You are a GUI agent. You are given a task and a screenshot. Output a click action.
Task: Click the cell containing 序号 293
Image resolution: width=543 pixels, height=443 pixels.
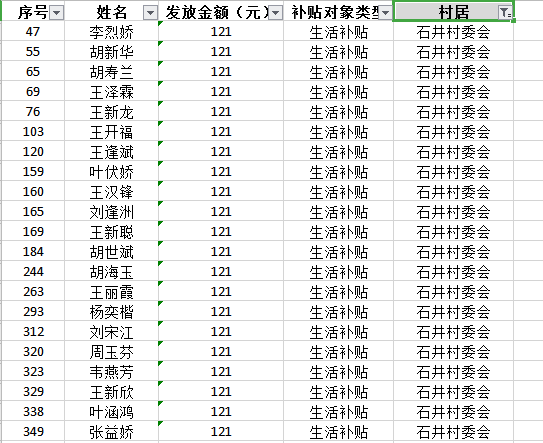pos(33,312)
